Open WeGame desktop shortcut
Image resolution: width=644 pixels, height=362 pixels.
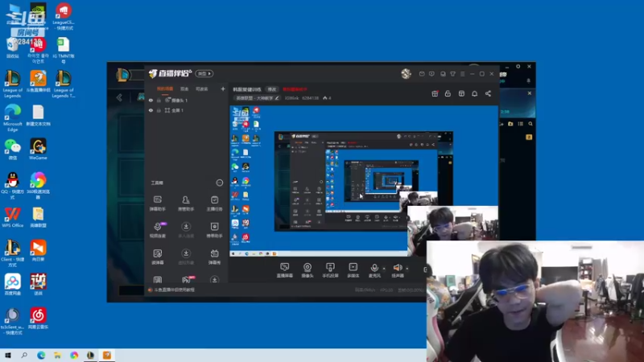click(38, 150)
